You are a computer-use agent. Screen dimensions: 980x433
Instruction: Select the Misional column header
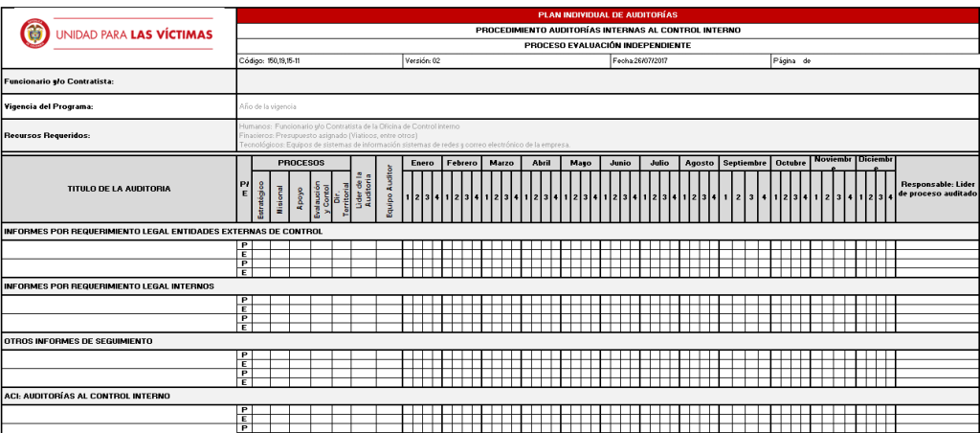click(279, 199)
